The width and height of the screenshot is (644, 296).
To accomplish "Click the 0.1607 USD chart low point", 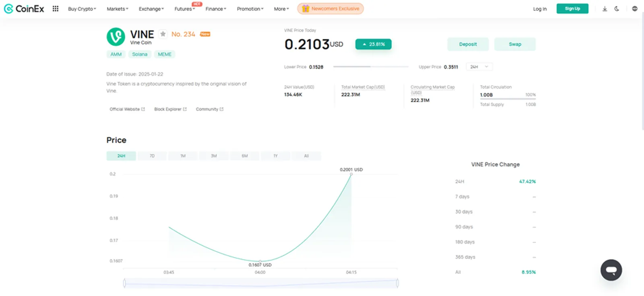I will click(x=260, y=261).
